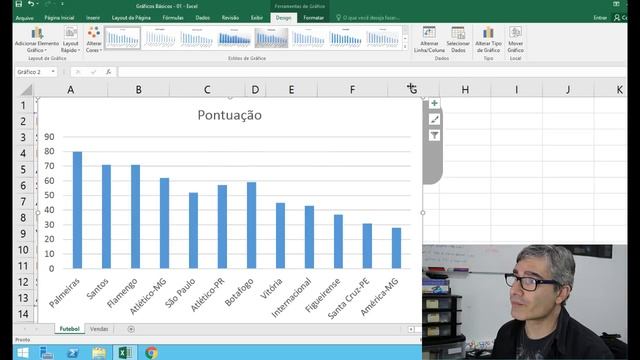Open Chrome taskbar icon
Image resolution: width=640 pixels, height=360 pixels.
(x=151, y=353)
